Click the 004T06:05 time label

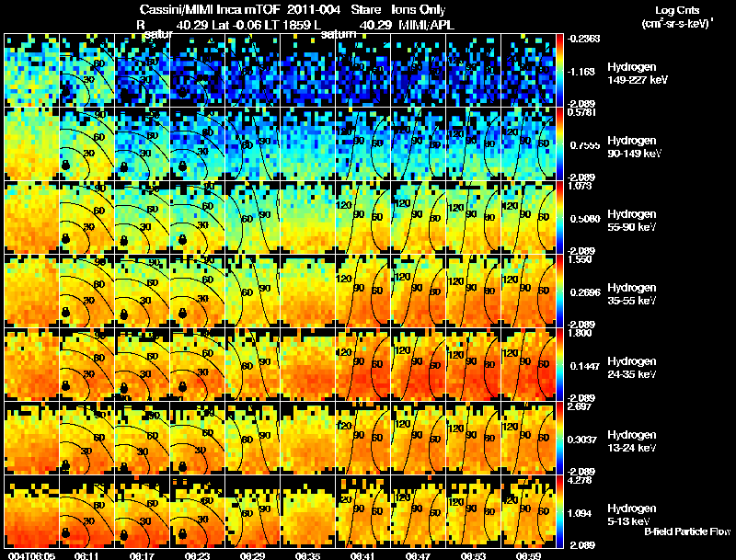[x=31, y=555]
